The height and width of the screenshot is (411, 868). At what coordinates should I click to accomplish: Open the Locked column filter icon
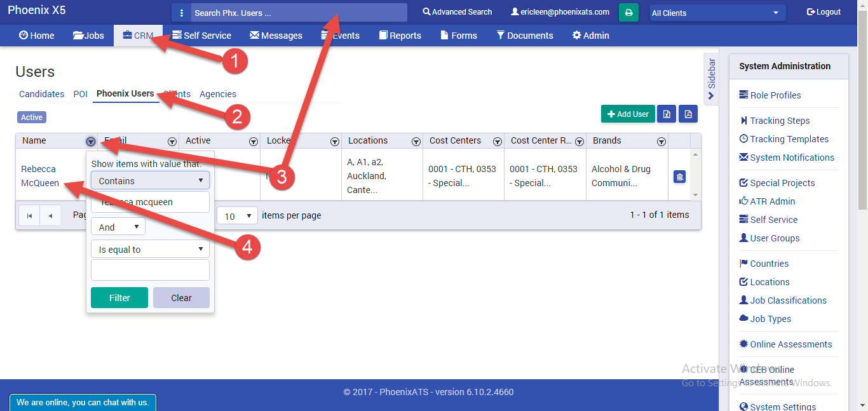point(335,141)
